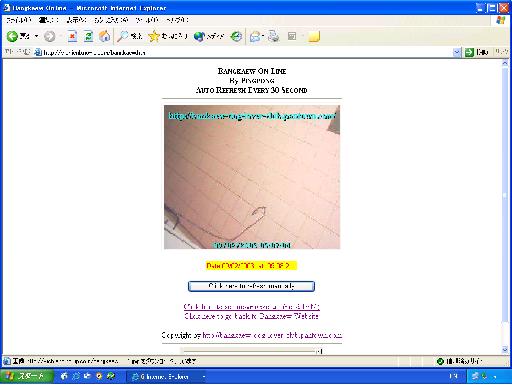Screen dimensions: 512x385
Task: Click the Print icon in toolbar
Action: point(273,36)
